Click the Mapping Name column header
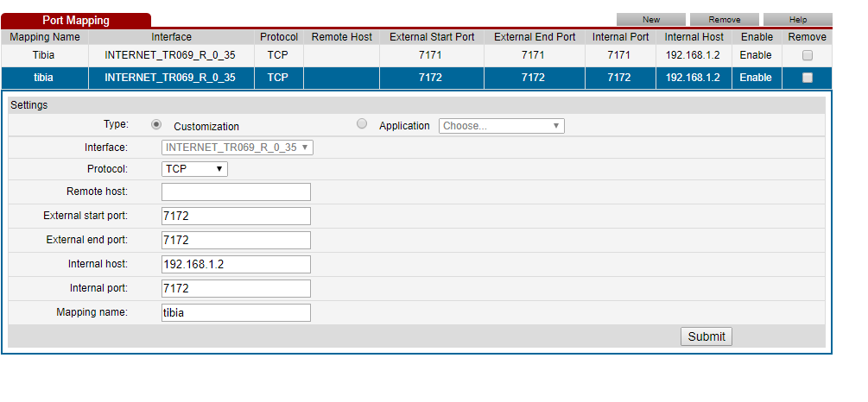Viewport: 868px width, 402px height. coord(45,37)
